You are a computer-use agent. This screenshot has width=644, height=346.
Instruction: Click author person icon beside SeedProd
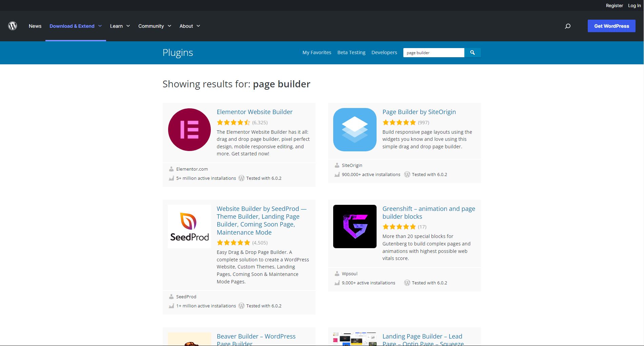tap(172, 297)
